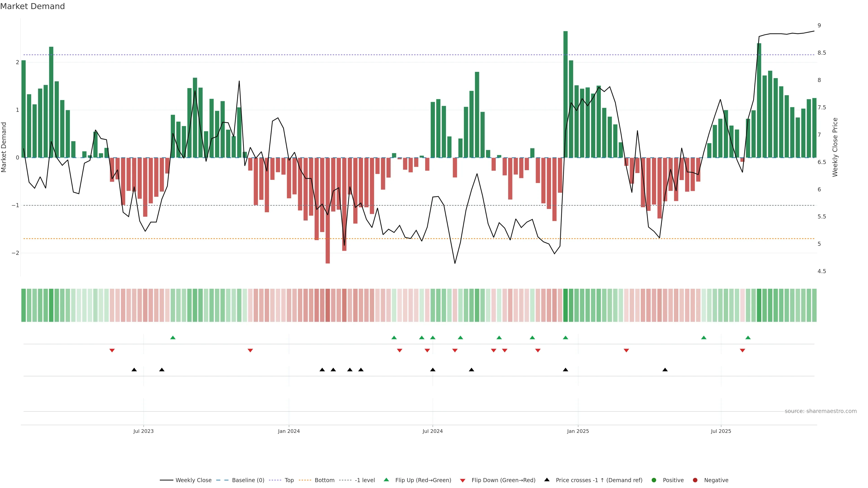
Task: Click the Jul 2024 x-axis label
Action: coord(433,431)
